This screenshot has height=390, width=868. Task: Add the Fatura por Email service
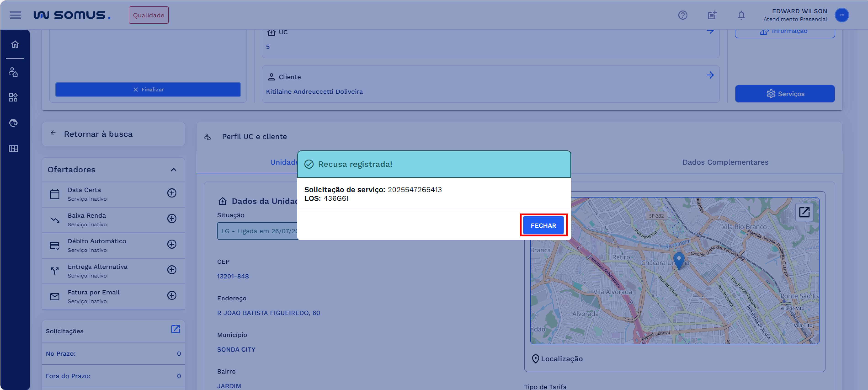tap(172, 296)
